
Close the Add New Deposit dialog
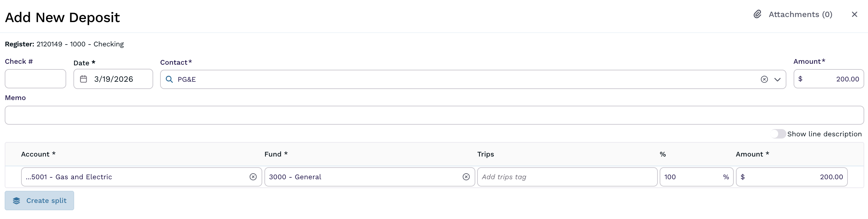(x=854, y=14)
